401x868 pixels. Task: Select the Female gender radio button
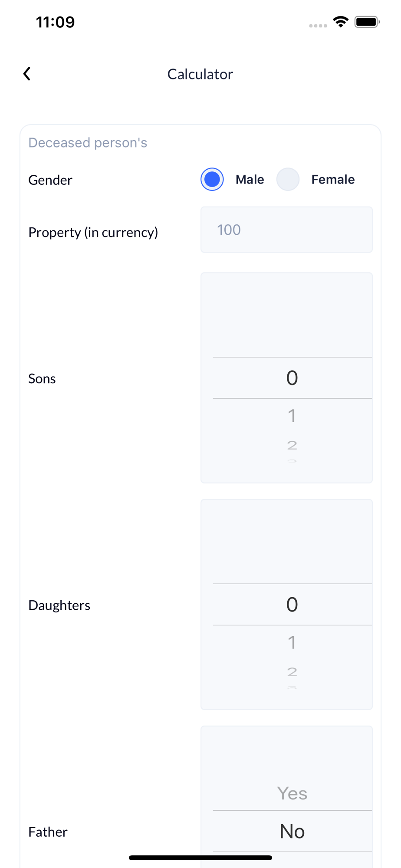[x=288, y=179]
